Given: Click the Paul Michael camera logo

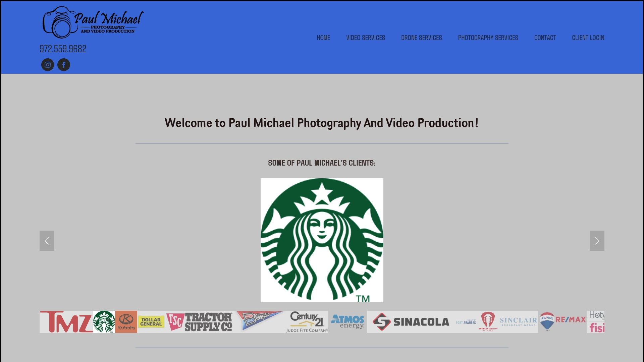Looking at the screenshot, I should click(93, 22).
